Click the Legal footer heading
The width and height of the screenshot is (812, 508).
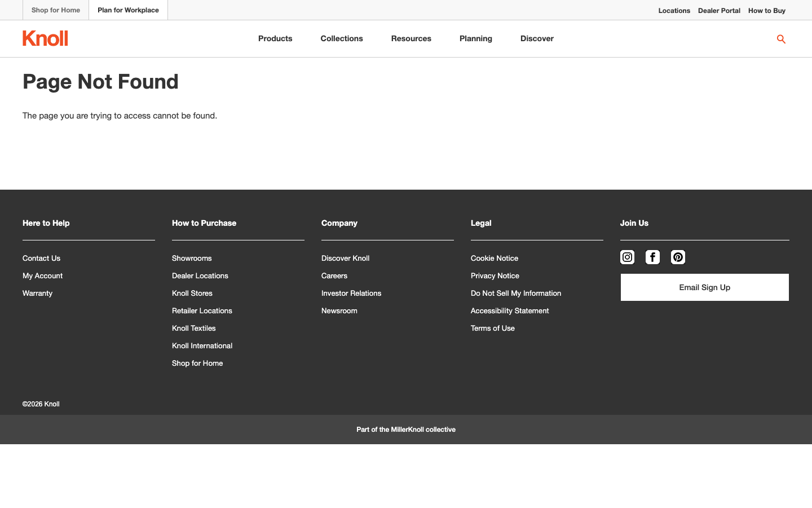481,223
